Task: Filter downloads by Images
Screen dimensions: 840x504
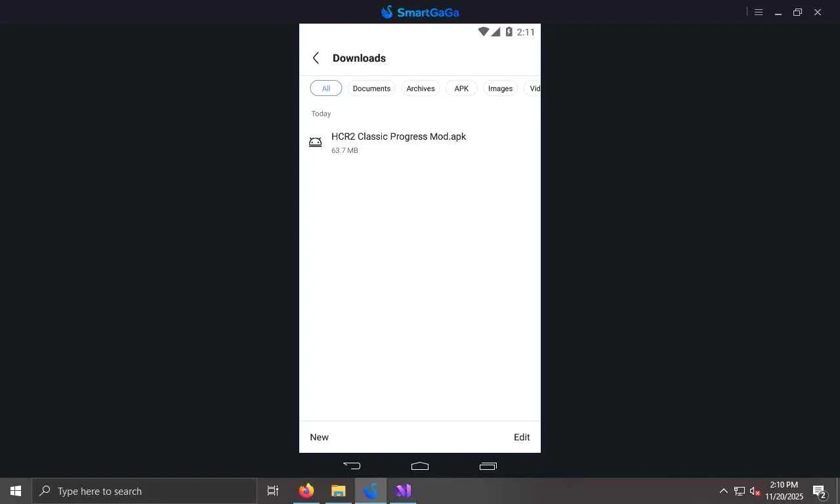Action: 500,89
